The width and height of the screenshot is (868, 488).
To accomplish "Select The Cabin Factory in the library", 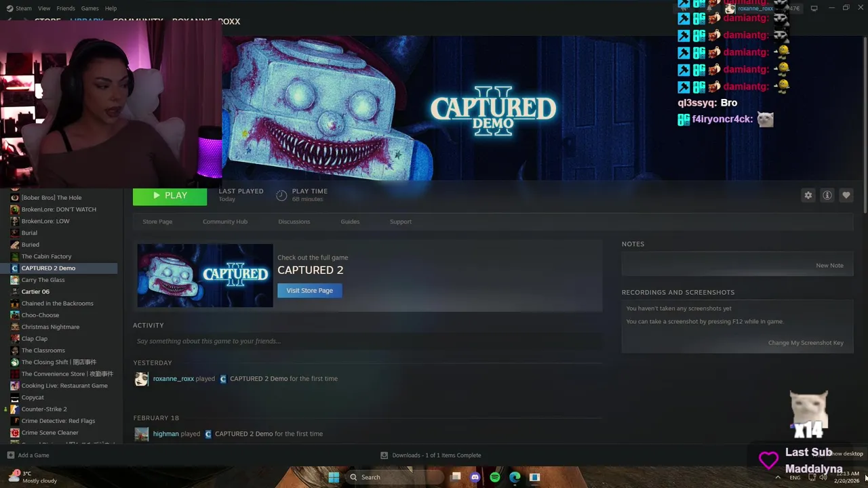I will click(x=46, y=256).
